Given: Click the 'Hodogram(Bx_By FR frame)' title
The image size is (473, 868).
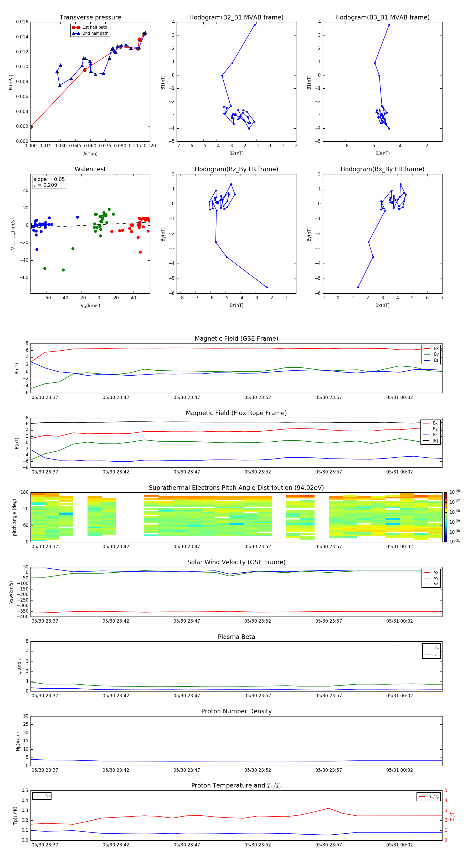Looking at the screenshot, I should pos(382,169).
